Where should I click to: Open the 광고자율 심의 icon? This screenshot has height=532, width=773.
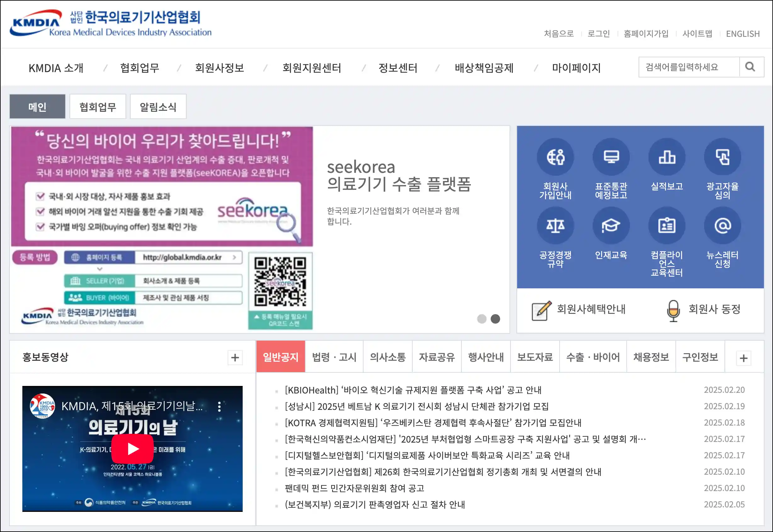coord(722,157)
